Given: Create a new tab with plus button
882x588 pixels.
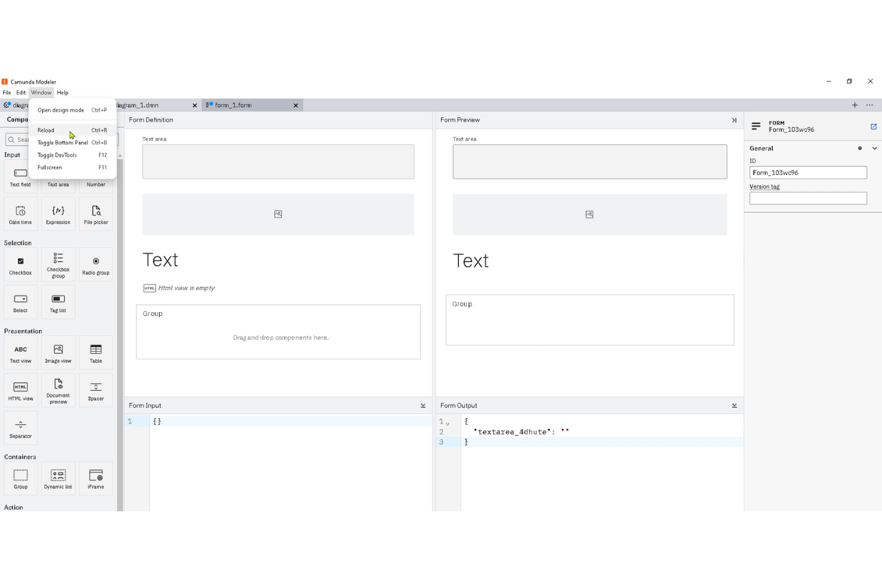Looking at the screenshot, I should coord(855,105).
